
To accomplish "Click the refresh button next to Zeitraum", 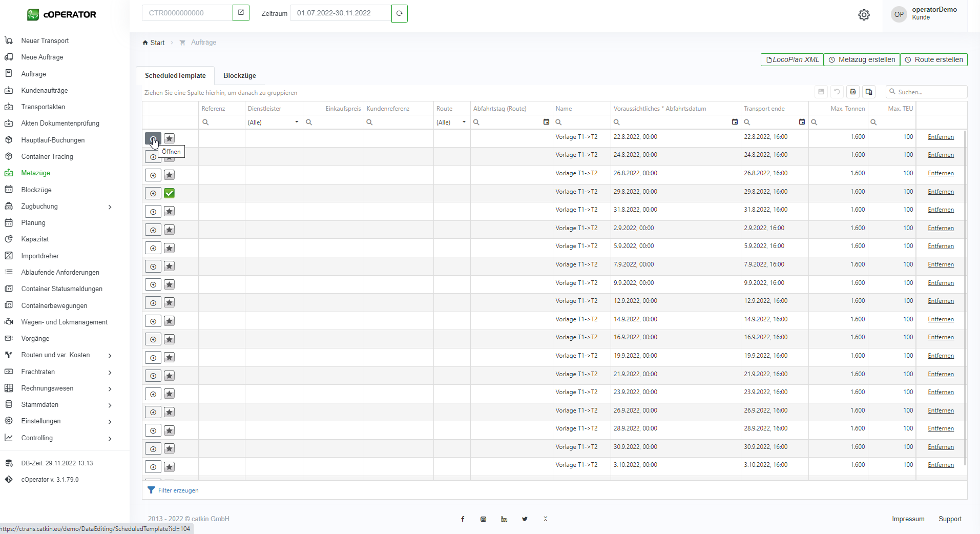I will [399, 13].
